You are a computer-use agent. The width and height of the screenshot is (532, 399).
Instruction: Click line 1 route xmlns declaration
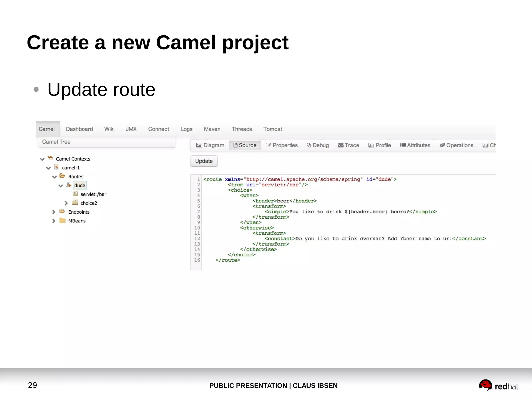(300, 179)
